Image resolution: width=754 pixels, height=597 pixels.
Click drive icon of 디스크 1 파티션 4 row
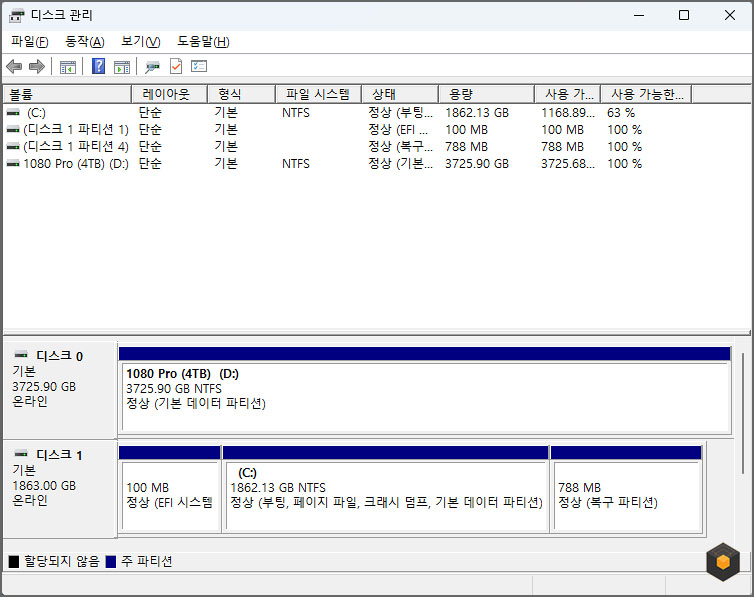tap(13, 147)
